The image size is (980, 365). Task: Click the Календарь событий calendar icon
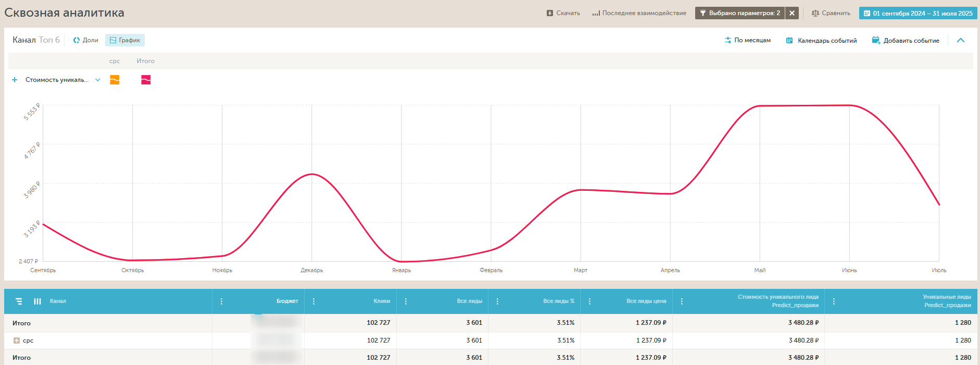coord(789,40)
